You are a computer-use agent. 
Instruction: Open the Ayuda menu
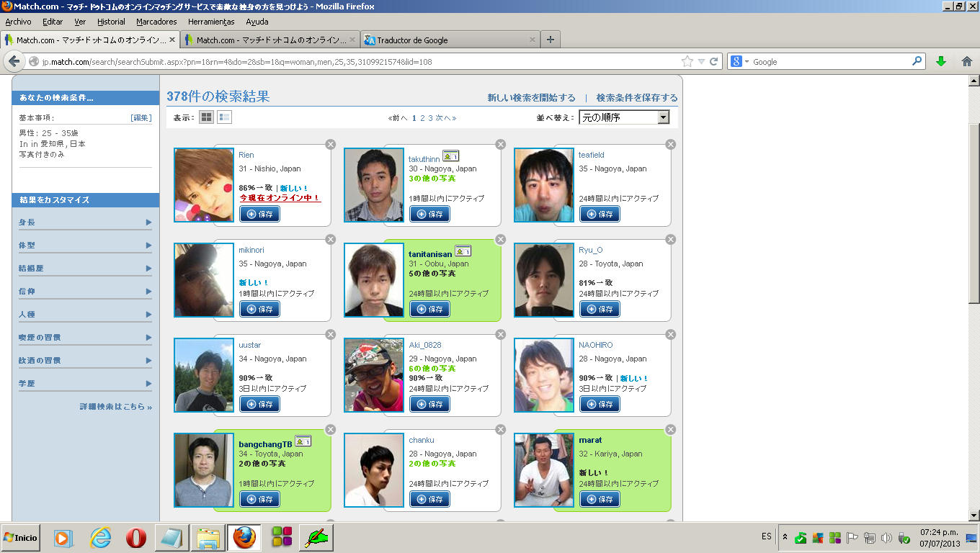tap(257, 22)
